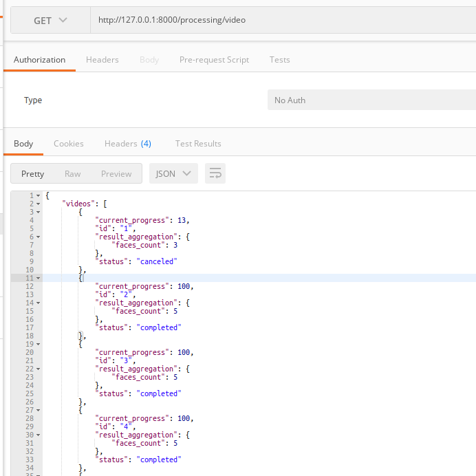The image size is (476, 476).
Task: Collapse the fold arrow on line 1
Action: [39, 196]
